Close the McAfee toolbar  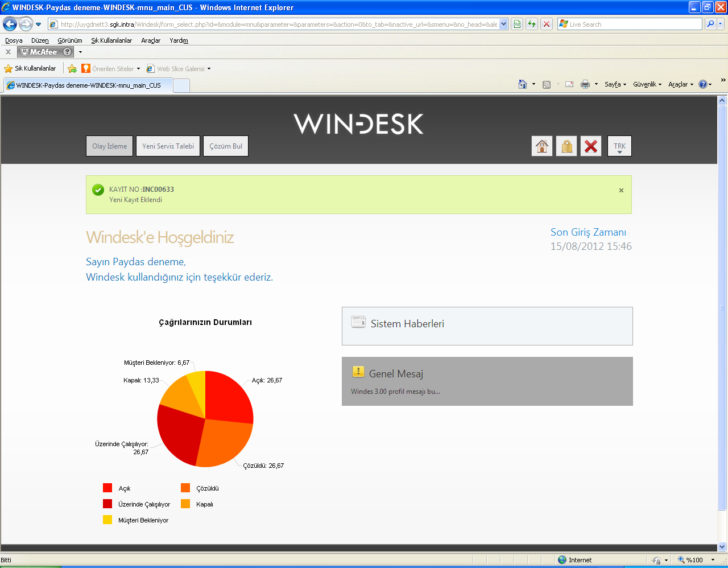[8, 52]
